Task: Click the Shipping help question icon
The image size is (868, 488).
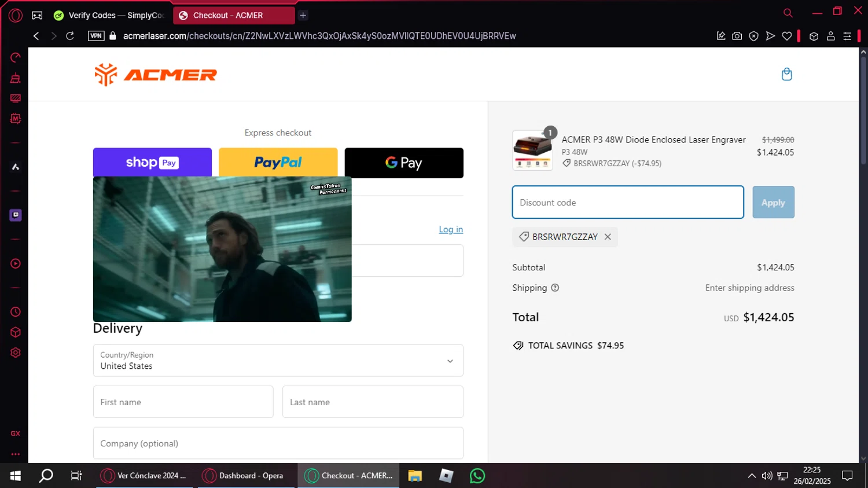Action: [555, 288]
